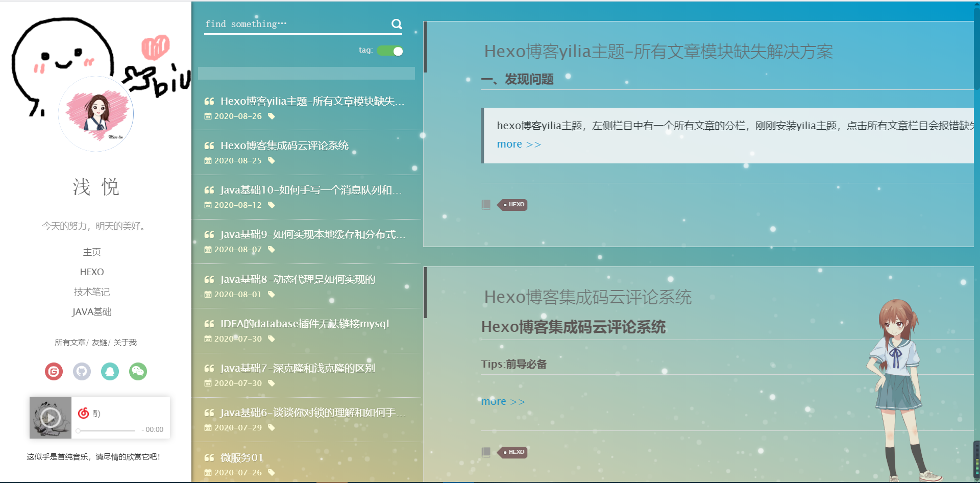Open the 所有文章 link
Viewport: 980px width, 483px height.
70,343
